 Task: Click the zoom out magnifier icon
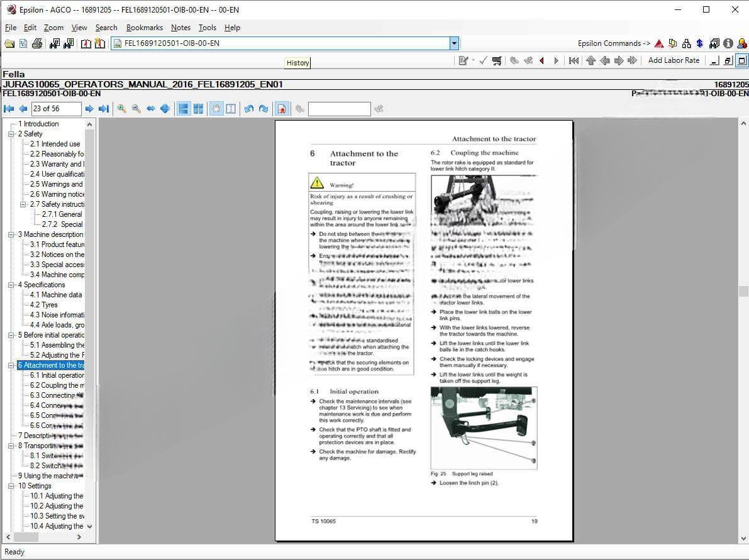tap(136, 109)
